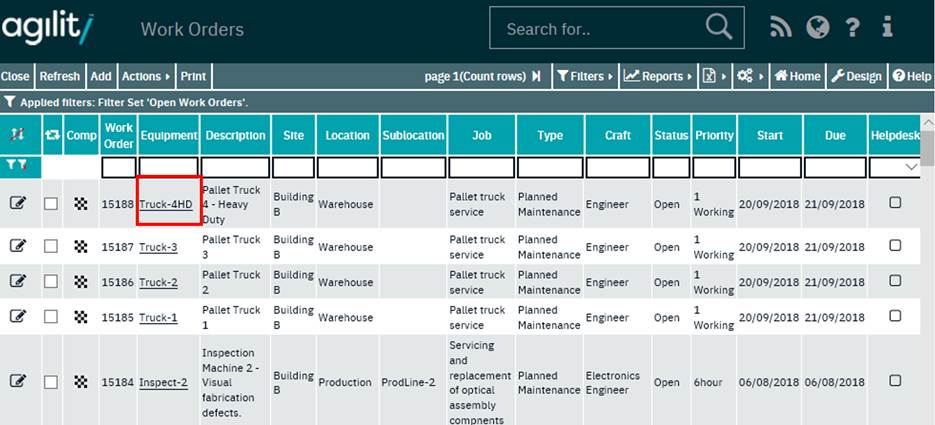This screenshot has width=935, height=425.
Task: Click the question mark help icon
Action: pos(852,28)
